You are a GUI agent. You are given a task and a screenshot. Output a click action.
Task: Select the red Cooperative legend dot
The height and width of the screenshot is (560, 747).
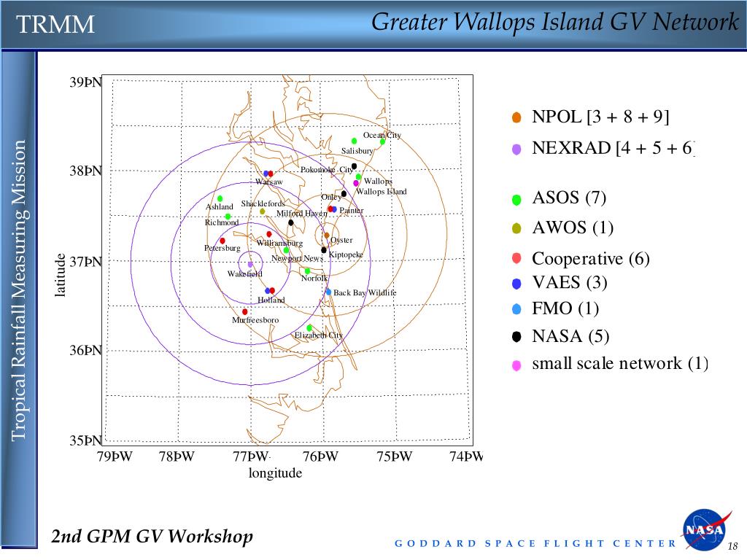(516, 258)
